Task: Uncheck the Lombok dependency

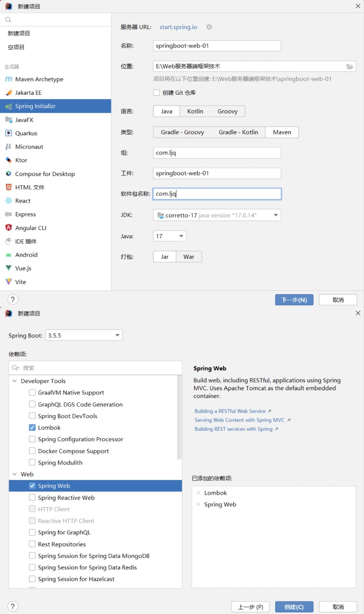Action: 32,428
